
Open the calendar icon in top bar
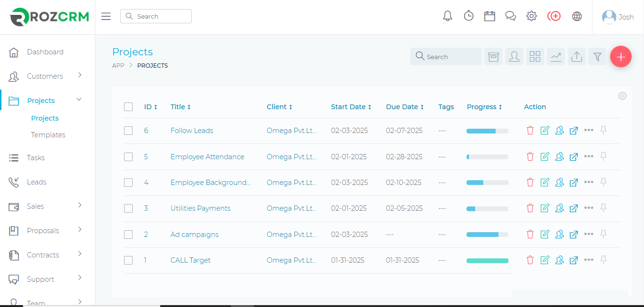(x=489, y=16)
